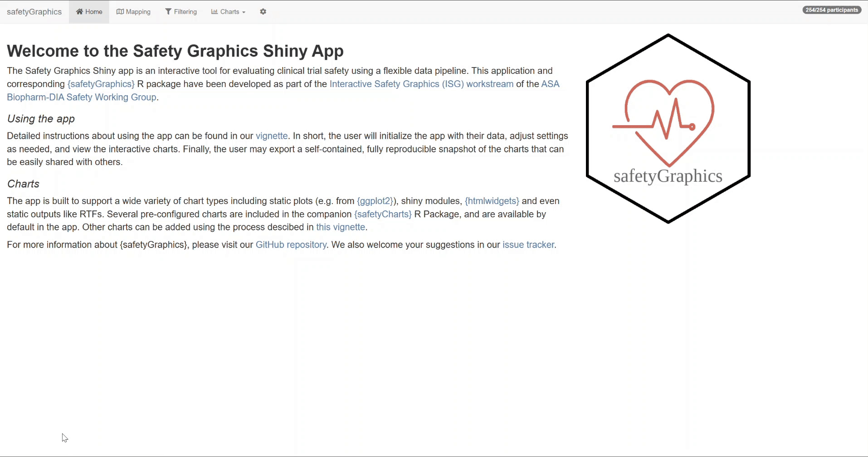
Task: Open ASA Biopharm-DIA Safety Working Group link
Action: pos(82,97)
